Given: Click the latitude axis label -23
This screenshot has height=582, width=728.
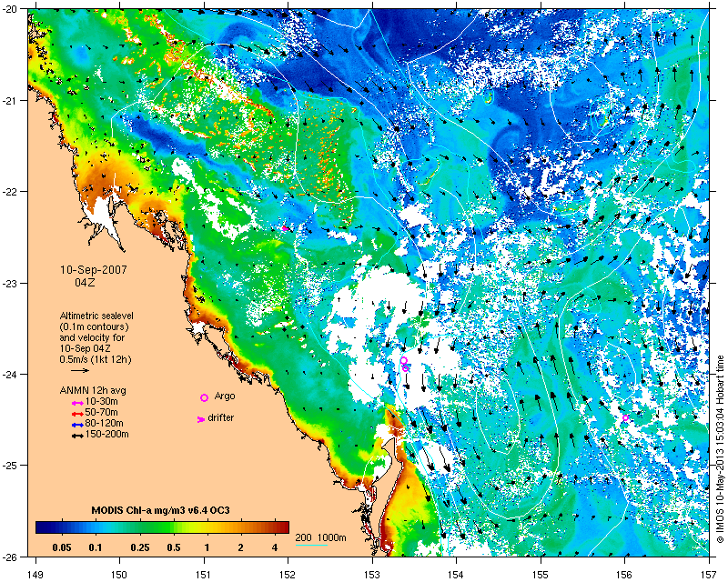Looking at the screenshot, I should pyautogui.click(x=12, y=283).
